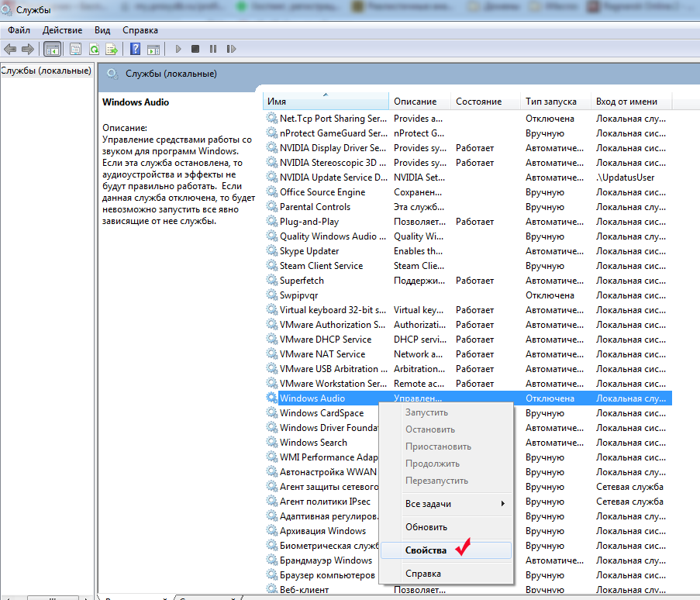This screenshot has width=700, height=600.
Task: Click the Stop service square icon
Action: (195, 49)
